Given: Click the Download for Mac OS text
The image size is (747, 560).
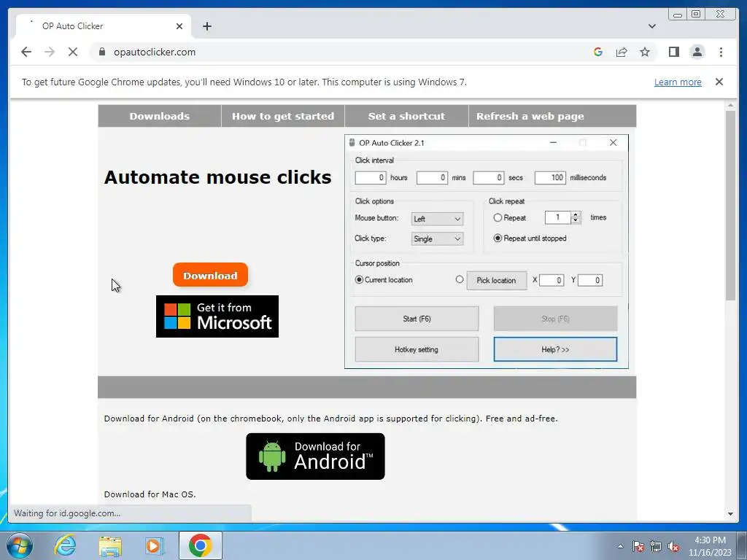Looking at the screenshot, I should pyautogui.click(x=150, y=494).
